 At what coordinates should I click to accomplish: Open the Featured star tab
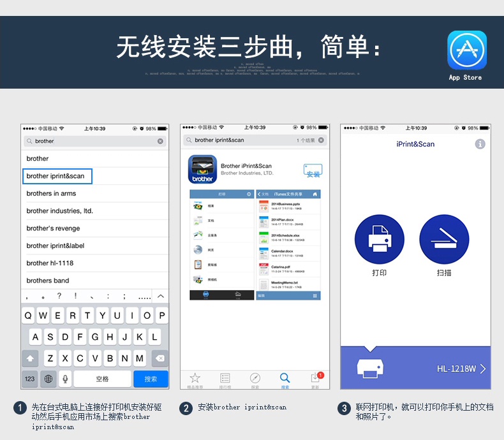[x=195, y=380]
